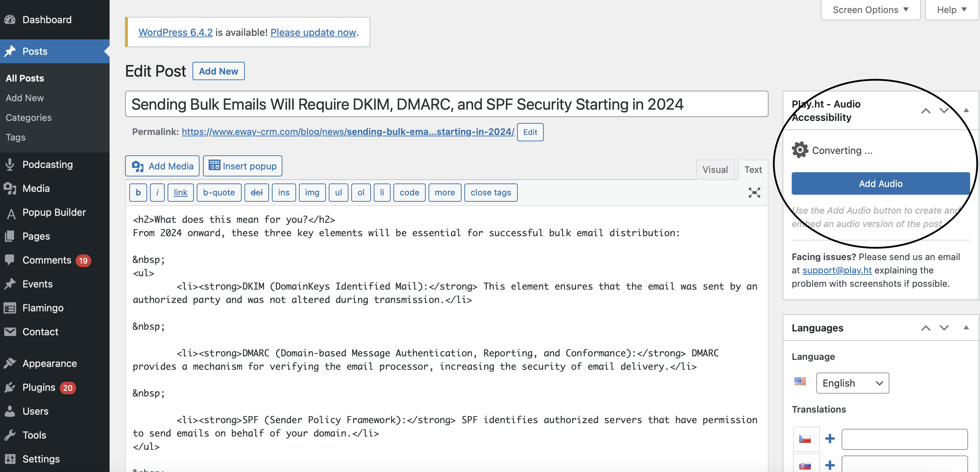980x472 pixels.
Task: Click the Comments speech bubble icon
Action: coord(9,260)
